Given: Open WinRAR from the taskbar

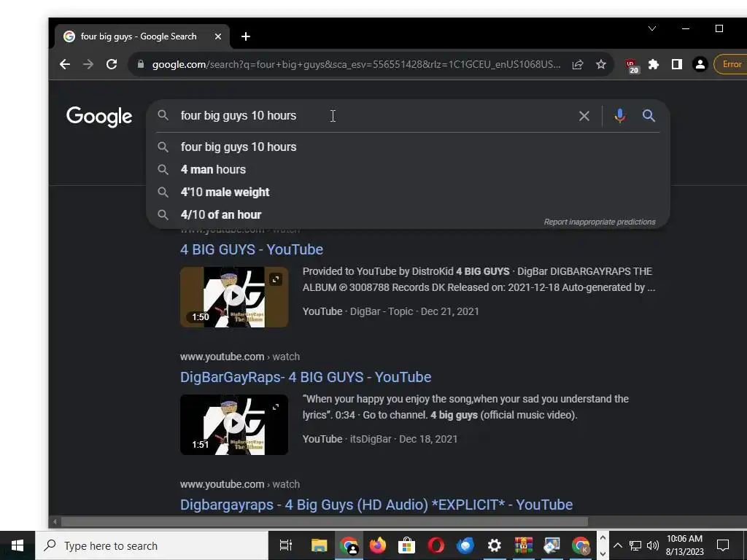Looking at the screenshot, I should pos(523,545).
